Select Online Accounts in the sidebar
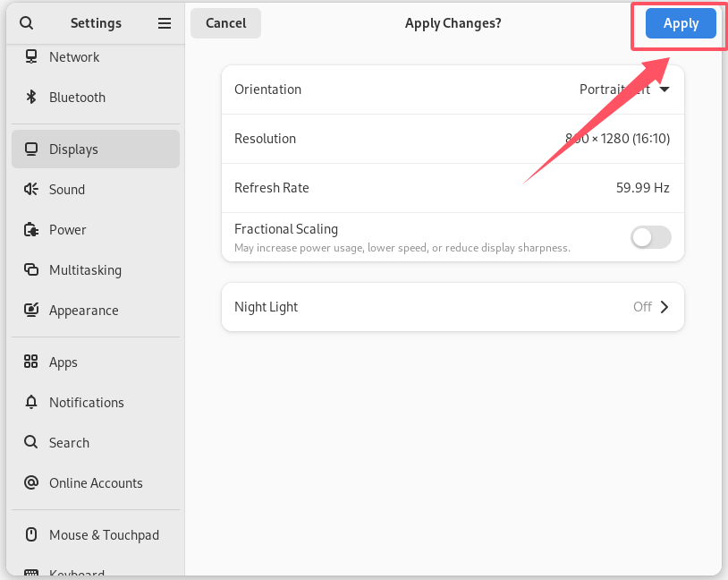Image resolution: width=728 pixels, height=580 pixels. coord(96,482)
